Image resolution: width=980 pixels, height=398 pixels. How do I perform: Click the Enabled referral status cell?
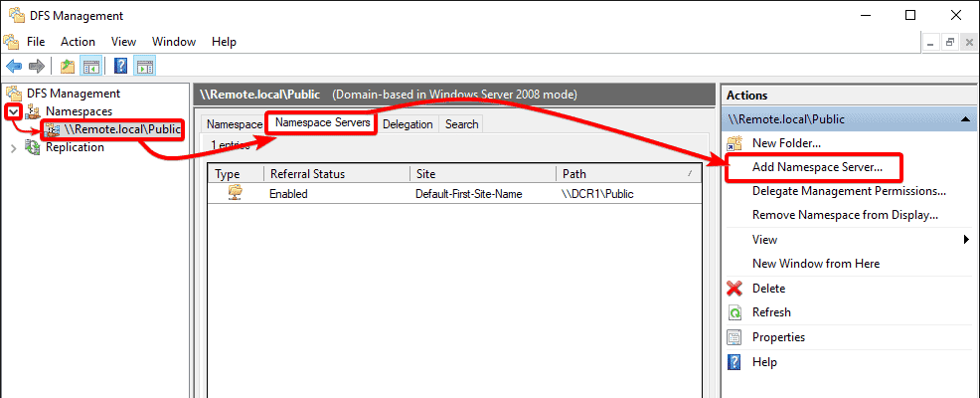[288, 194]
